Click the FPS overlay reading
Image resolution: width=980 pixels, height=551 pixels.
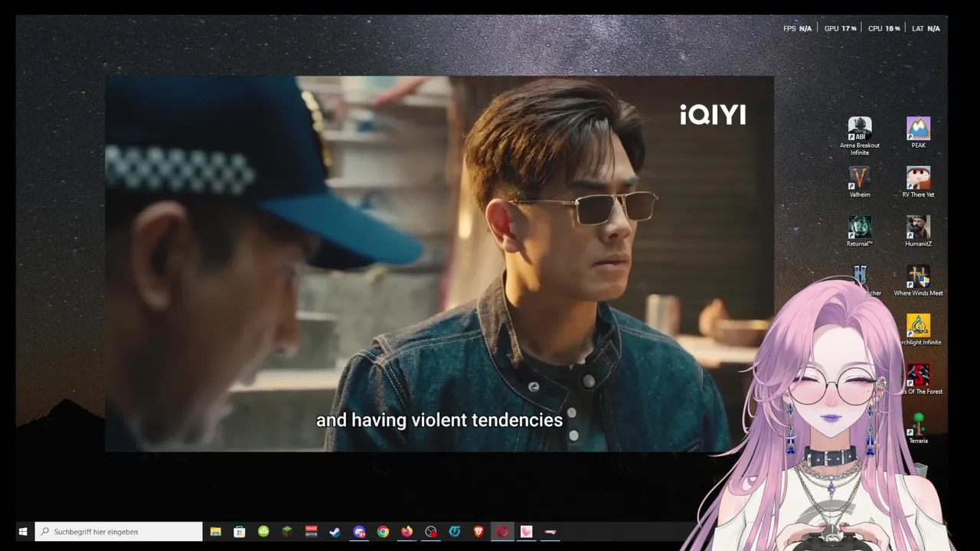(797, 28)
